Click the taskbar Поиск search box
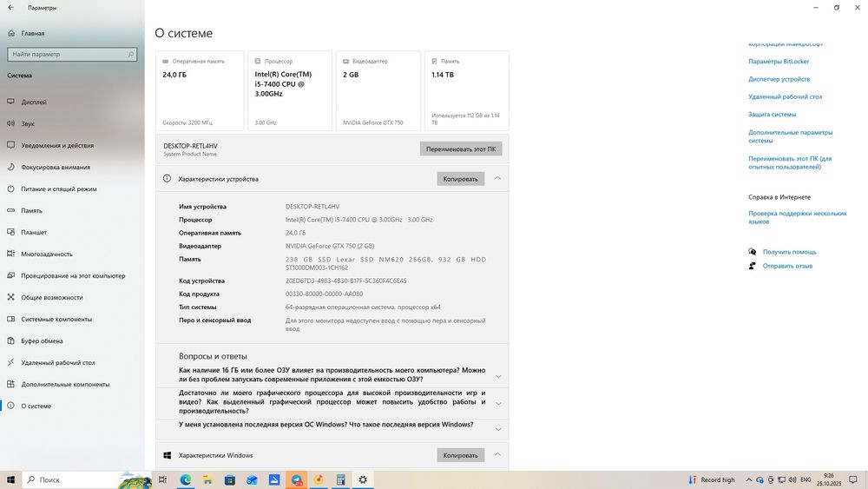 (87, 479)
